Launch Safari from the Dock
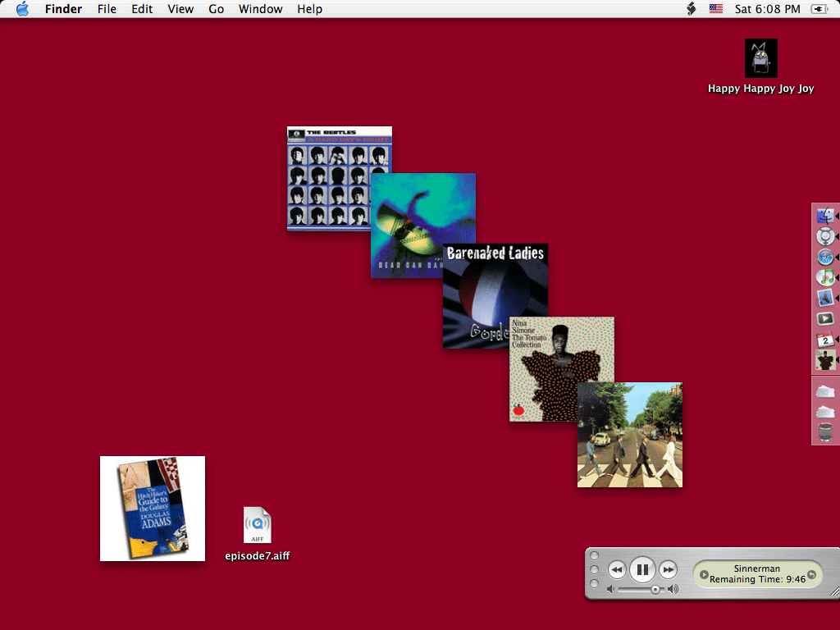 tap(825, 257)
